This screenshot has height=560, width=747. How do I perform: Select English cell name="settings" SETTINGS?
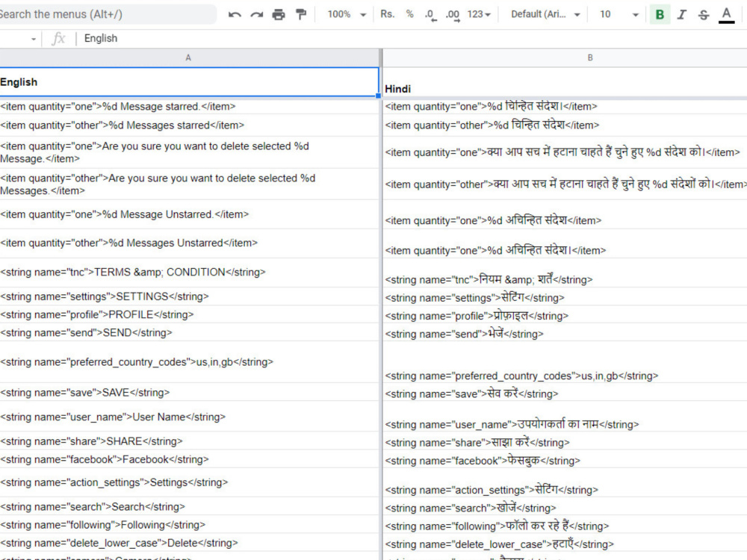point(189,296)
